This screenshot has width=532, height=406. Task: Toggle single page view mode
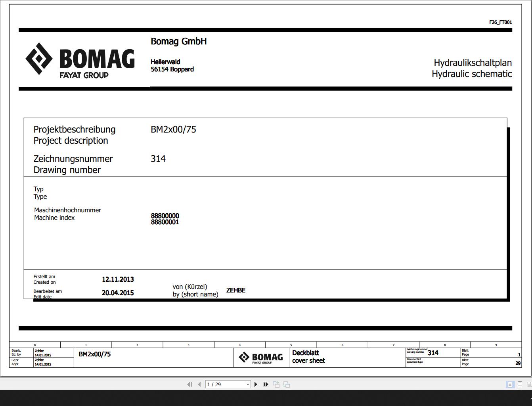pyautogui.click(x=510, y=384)
